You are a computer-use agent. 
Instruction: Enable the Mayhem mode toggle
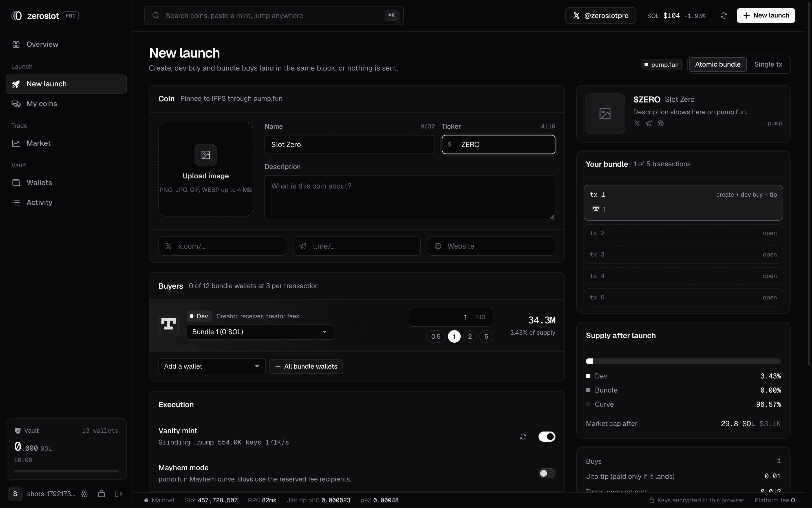coord(547,473)
